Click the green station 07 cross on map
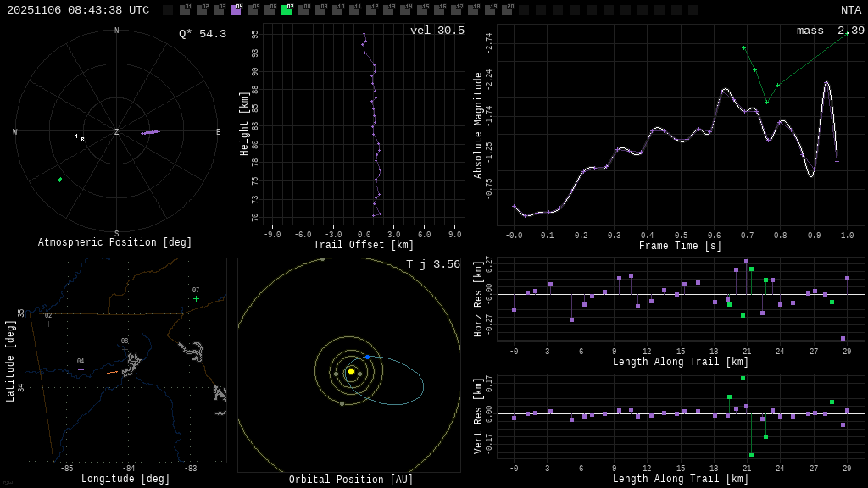This screenshot has width=868, height=488. pos(196,298)
